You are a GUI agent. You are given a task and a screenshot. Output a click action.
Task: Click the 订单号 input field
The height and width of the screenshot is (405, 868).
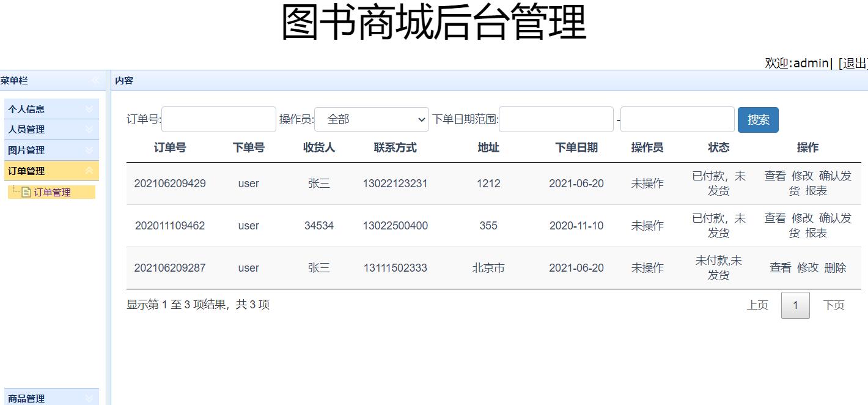pos(218,119)
